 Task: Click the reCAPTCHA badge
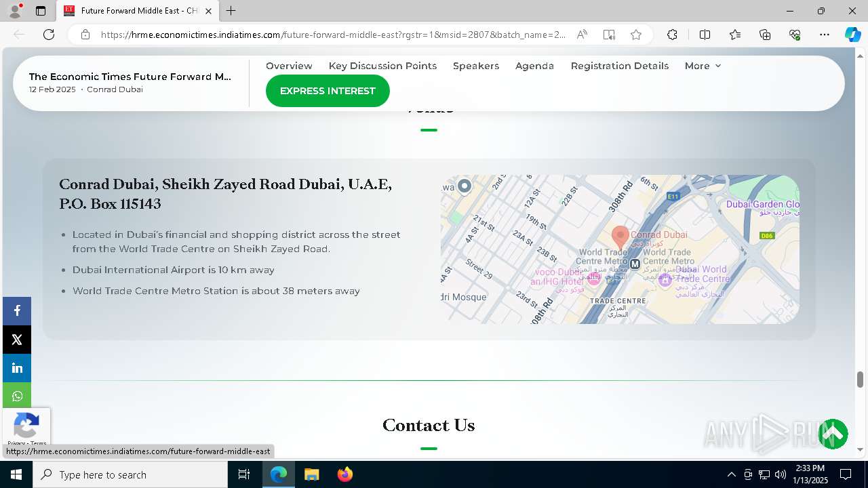tap(26, 427)
